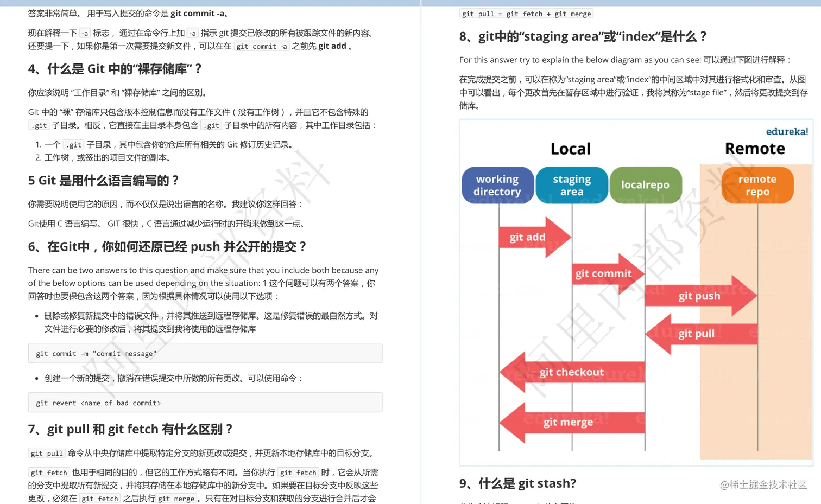Click the heading 5 Git 是用什么语言编写的
Image resolution: width=821 pixels, height=504 pixels.
pyautogui.click(x=103, y=181)
